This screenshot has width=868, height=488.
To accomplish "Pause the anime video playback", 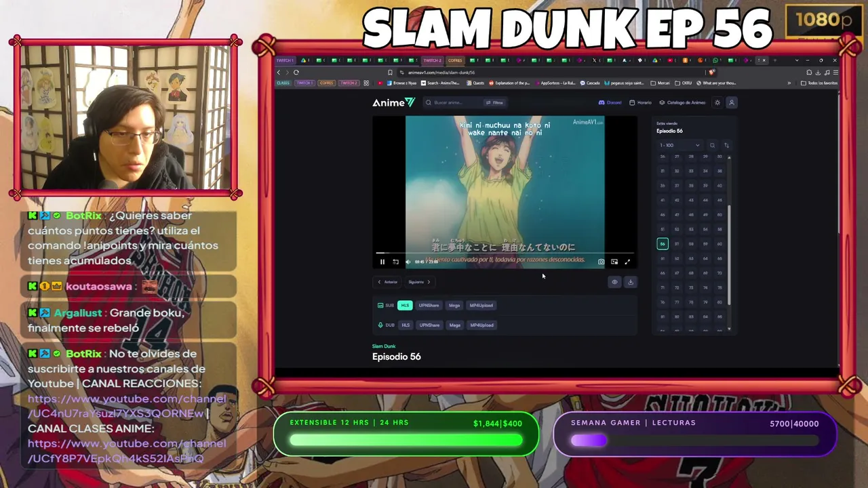I will [x=382, y=262].
